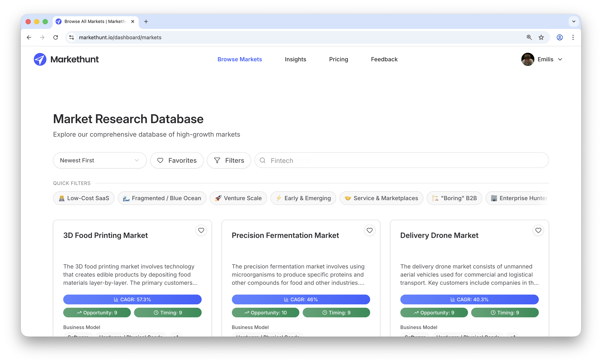Switch to the Browse All Markets tab
Image resolution: width=602 pixels, height=364 pixels.
coord(93,21)
